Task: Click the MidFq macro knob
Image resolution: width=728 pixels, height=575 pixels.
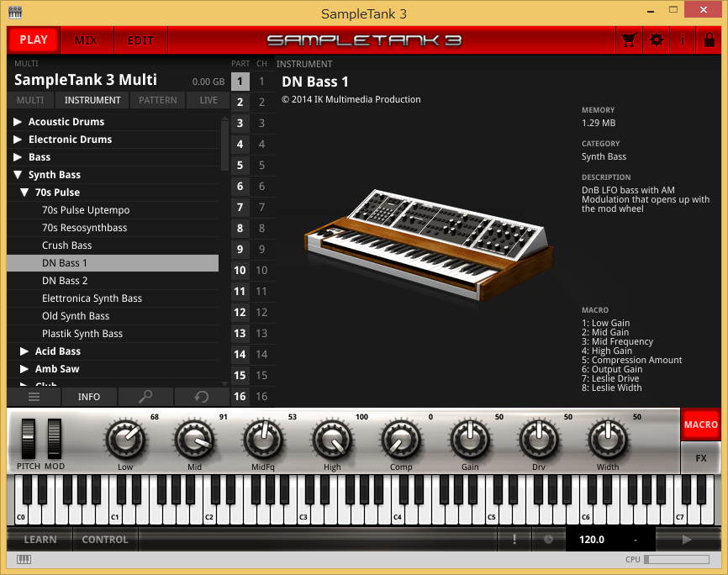Action: (x=263, y=439)
